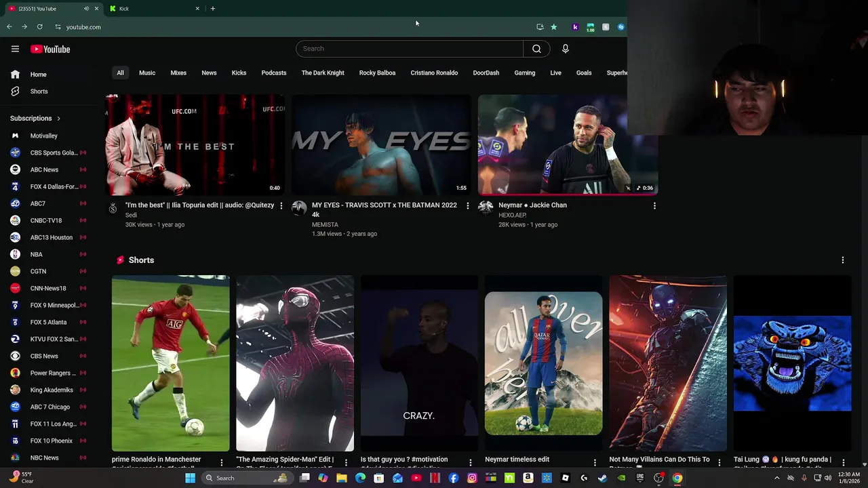Select the DoorDash filter chip
Screen dimensions: 868x488
[486, 73]
